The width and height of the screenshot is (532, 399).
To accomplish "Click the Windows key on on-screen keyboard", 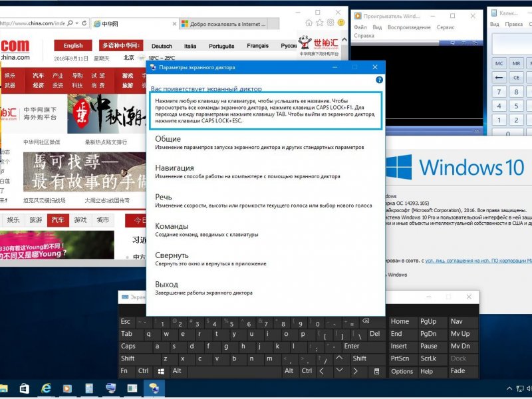I will (x=161, y=372).
